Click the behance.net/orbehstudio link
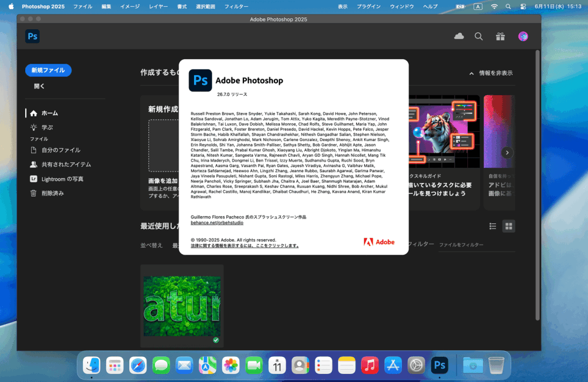 coord(217,223)
